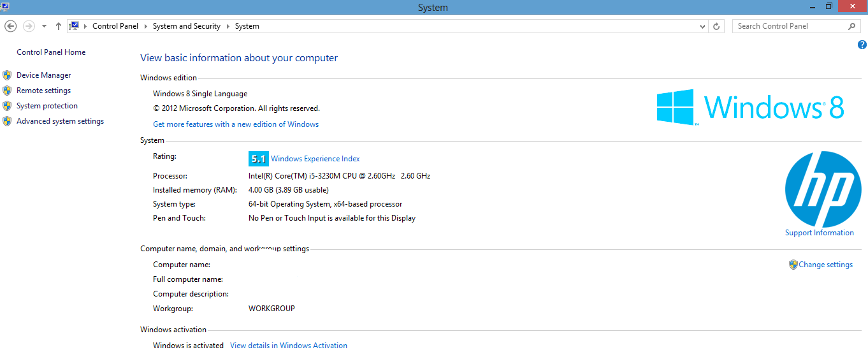This screenshot has width=868, height=359.
Task: Open System and Security breadcrumb
Action: coord(187,26)
